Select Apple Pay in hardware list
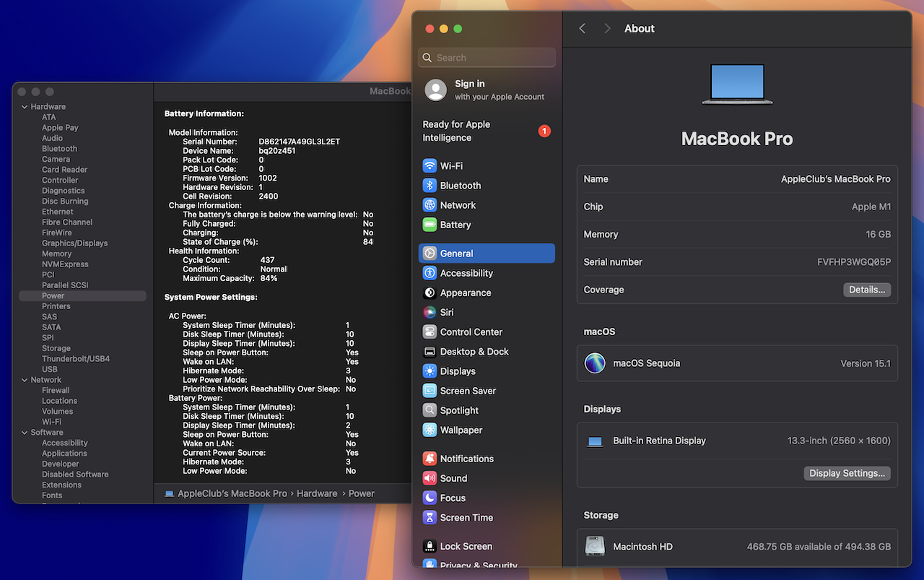 [x=60, y=128]
